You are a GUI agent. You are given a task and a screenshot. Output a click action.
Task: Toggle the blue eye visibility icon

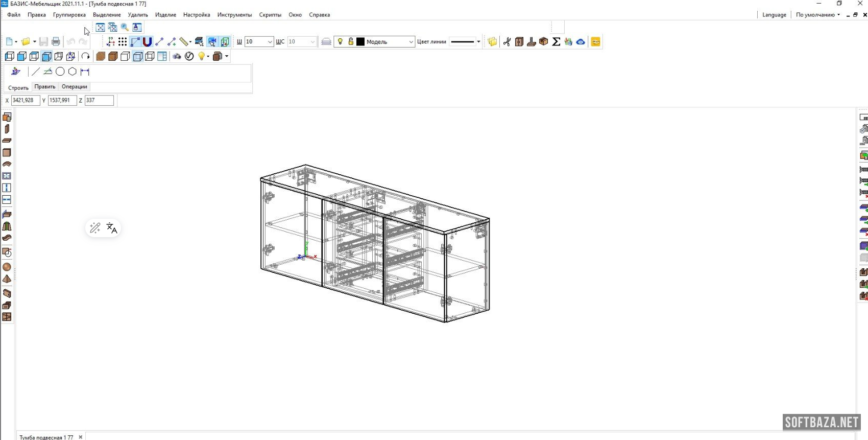[x=581, y=42]
